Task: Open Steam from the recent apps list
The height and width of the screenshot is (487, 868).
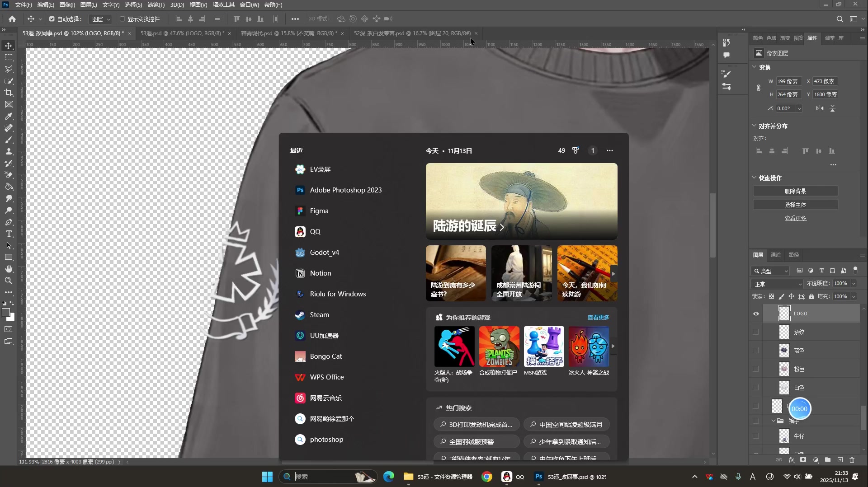Action: (319, 315)
